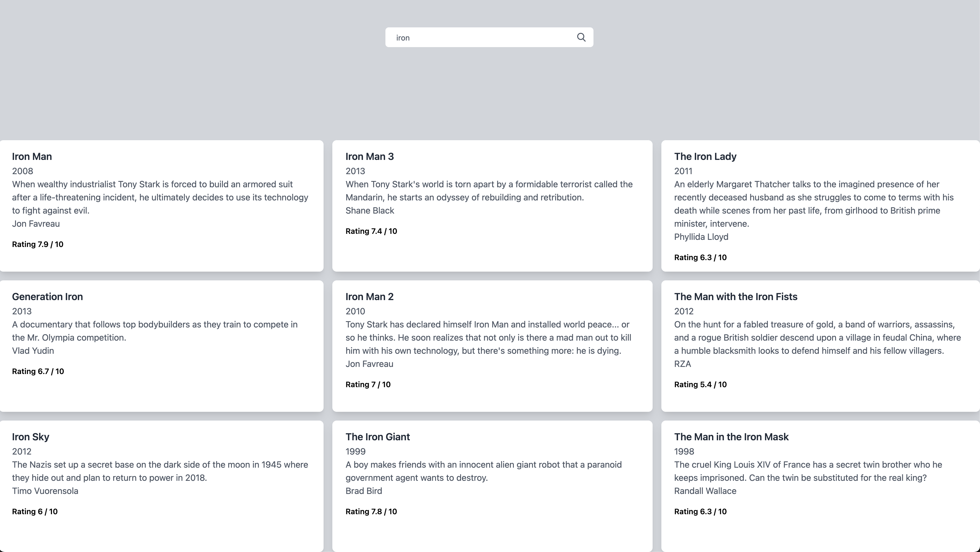Select The Man with the Iron Fists card
980x552 pixels.
click(736, 296)
